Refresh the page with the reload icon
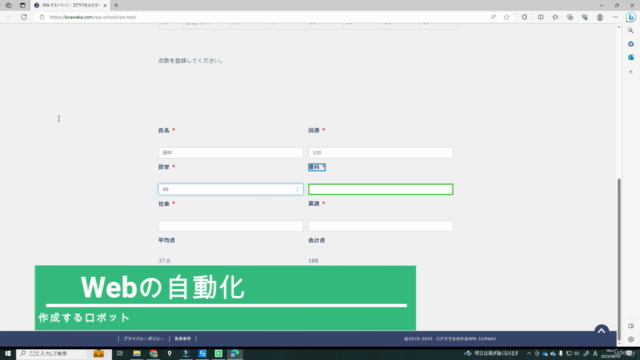Screen dimensions: 640x360 click(24, 17)
